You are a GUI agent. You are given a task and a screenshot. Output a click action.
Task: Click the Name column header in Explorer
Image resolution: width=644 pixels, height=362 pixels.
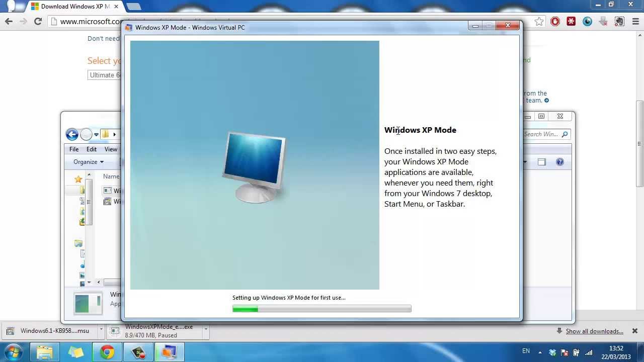(111, 176)
